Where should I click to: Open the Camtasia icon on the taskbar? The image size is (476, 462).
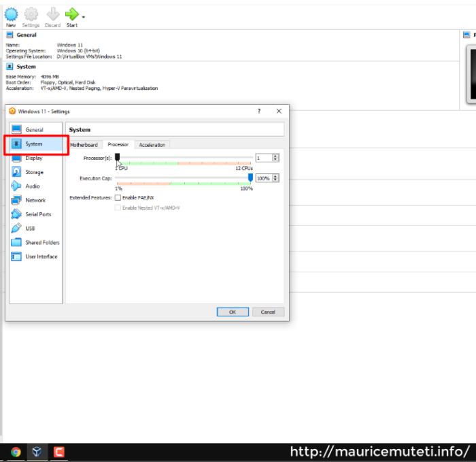coord(59,452)
